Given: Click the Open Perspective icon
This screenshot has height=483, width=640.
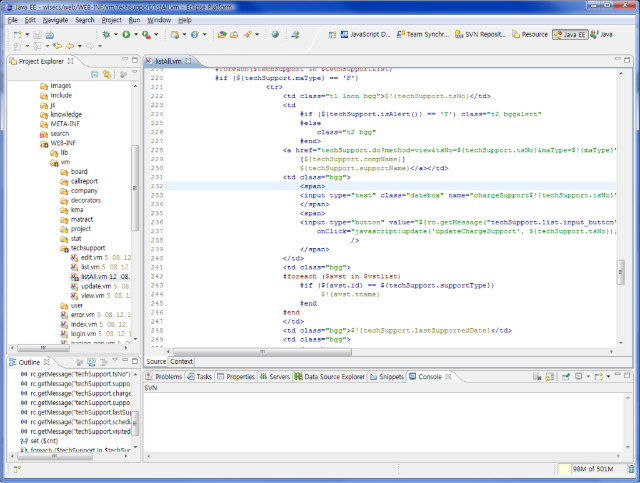Looking at the screenshot, I should [332, 35].
